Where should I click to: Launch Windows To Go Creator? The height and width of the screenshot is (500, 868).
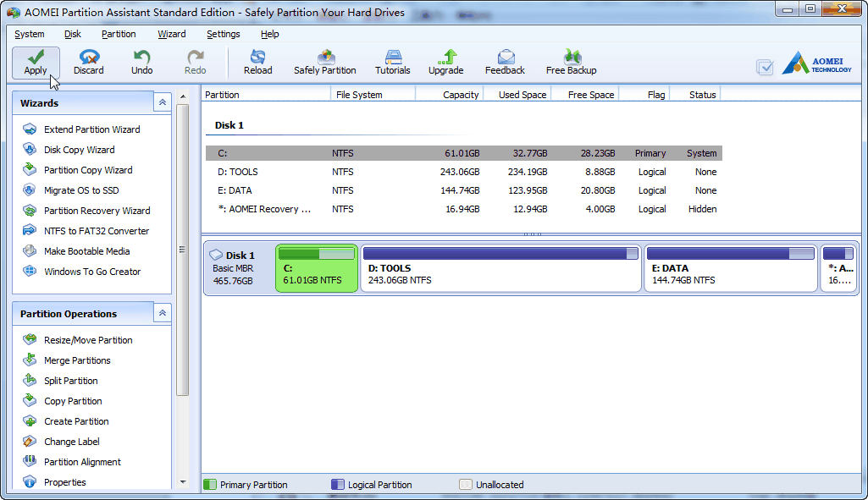click(81, 272)
